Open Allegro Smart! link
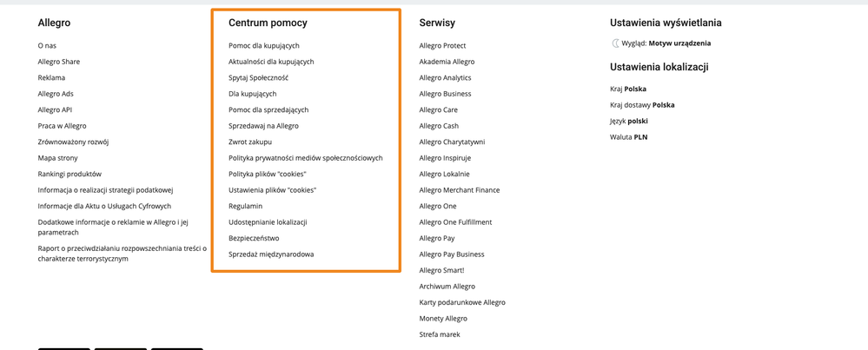Screen dimensions: 868x350 coord(441,270)
